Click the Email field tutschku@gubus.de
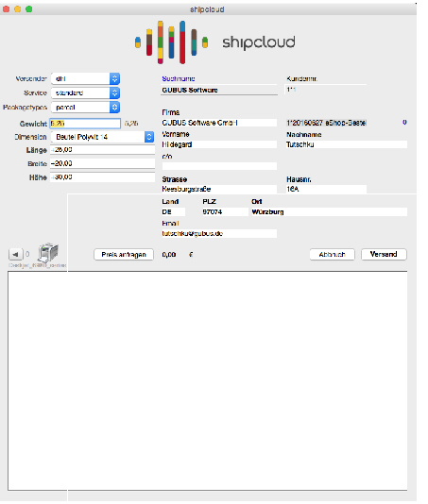This screenshot has height=504, width=428. (x=219, y=234)
